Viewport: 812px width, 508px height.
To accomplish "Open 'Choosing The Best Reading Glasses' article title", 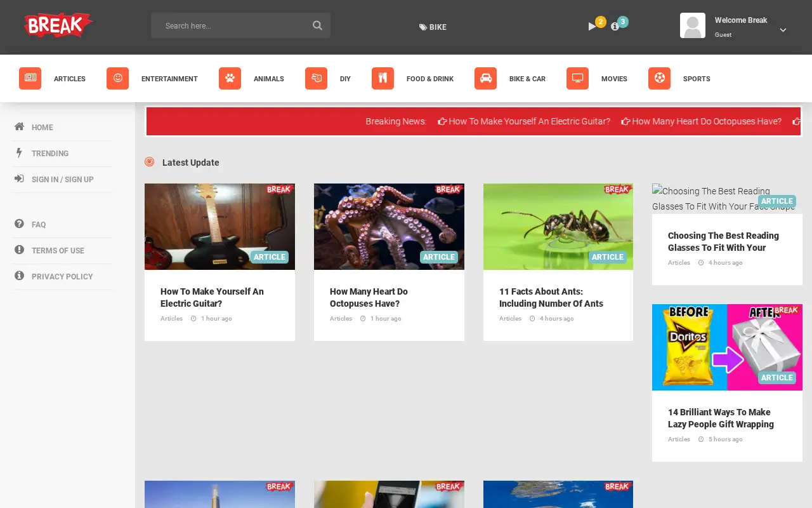I will point(723,241).
